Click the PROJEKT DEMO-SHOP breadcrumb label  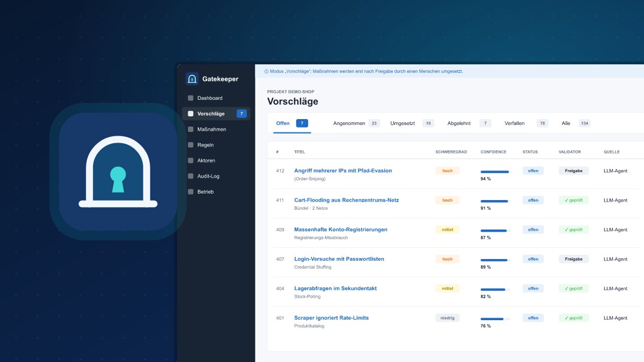pyautogui.click(x=291, y=92)
